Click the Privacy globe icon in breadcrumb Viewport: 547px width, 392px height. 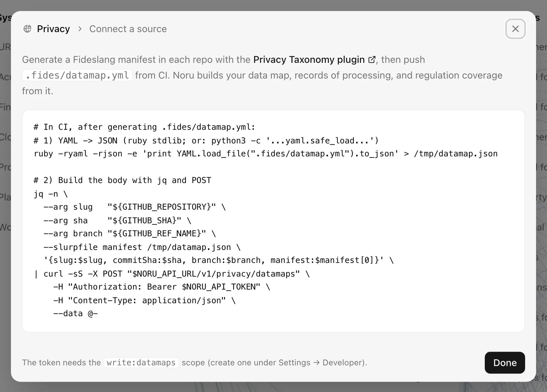pos(27,29)
